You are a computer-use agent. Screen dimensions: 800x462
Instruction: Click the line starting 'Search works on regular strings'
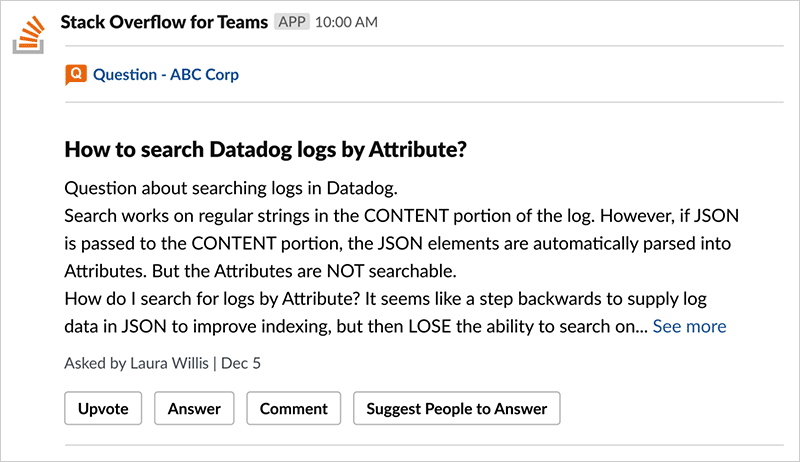400,216
